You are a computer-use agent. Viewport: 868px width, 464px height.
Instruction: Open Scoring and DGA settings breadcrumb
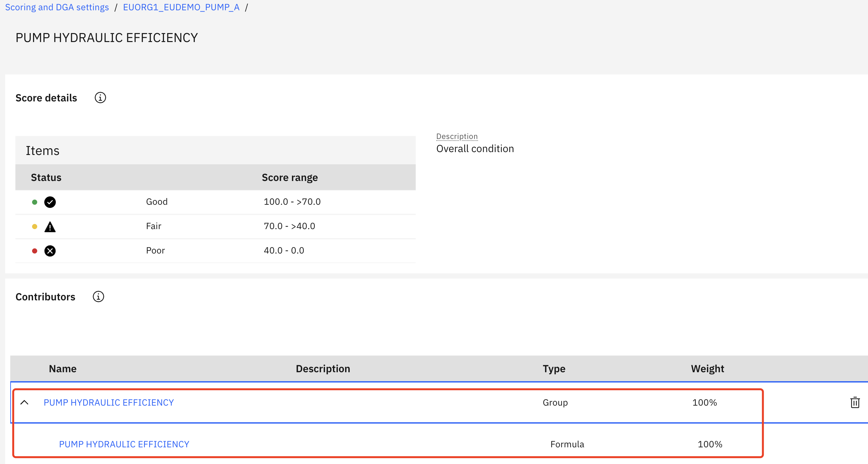click(x=57, y=7)
